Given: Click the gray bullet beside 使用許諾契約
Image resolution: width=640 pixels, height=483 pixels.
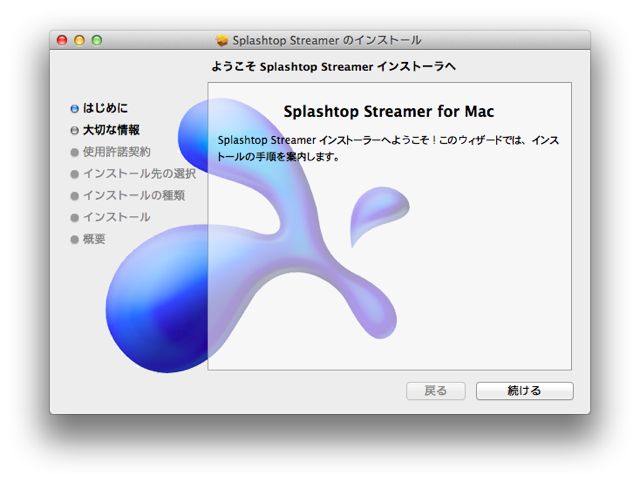Looking at the screenshot, I should pyautogui.click(x=74, y=152).
